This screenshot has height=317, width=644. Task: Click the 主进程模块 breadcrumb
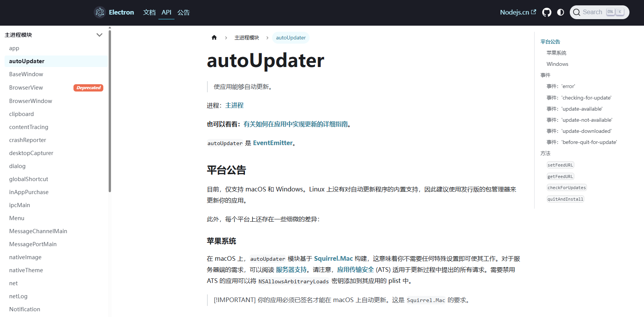click(x=247, y=38)
